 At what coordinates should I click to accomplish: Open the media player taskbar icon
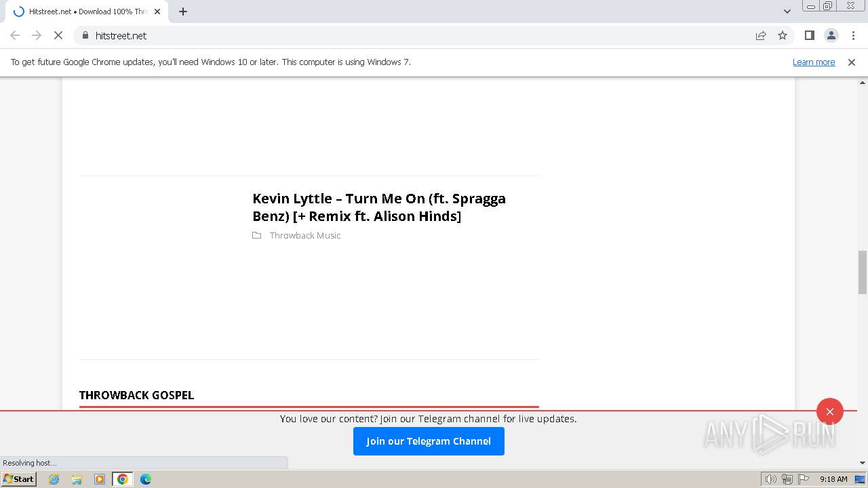tap(100, 479)
